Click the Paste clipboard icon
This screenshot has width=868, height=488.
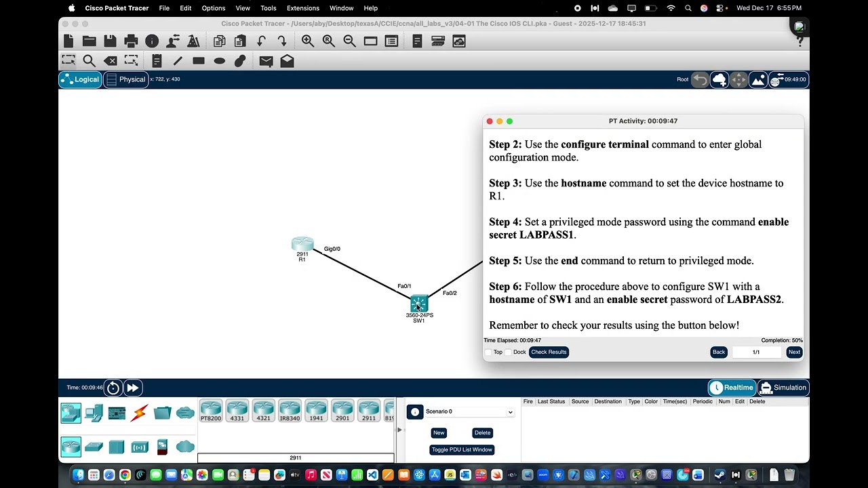[239, 41]
